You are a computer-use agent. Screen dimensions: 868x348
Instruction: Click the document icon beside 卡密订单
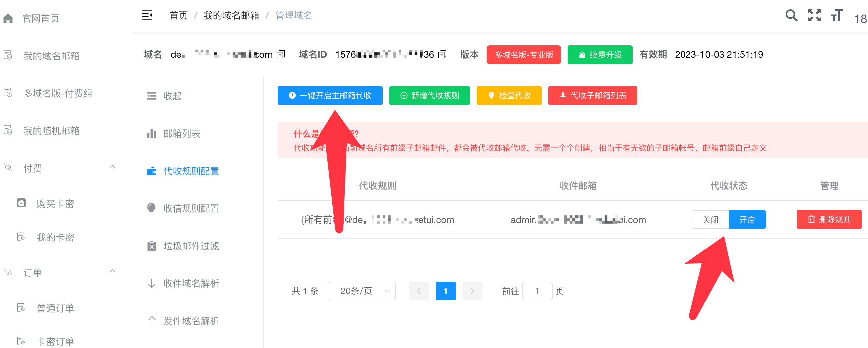click(21, 341)
